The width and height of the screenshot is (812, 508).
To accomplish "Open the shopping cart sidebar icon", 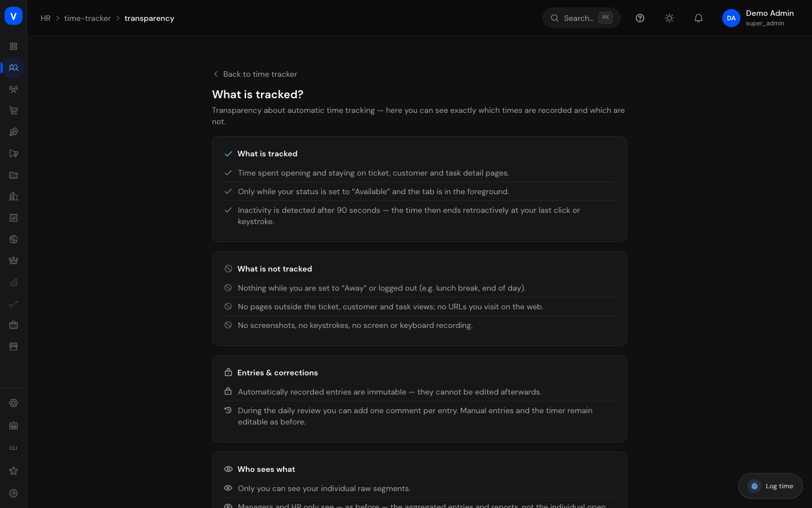I will [14, 111].
